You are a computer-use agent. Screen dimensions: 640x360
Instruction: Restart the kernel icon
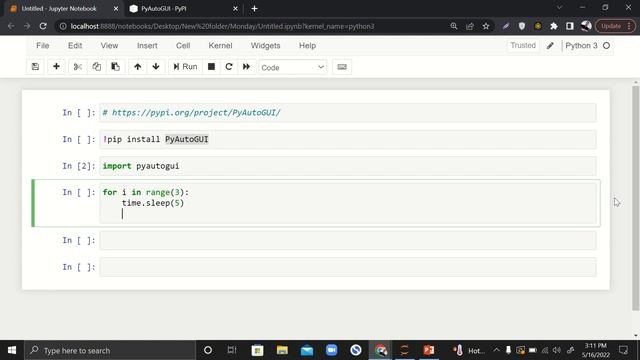(x=229, y=67)
